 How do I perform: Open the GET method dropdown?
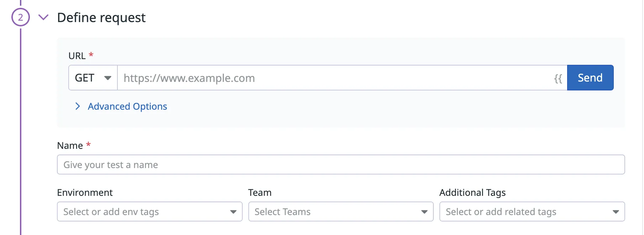(x=93, y=78)
